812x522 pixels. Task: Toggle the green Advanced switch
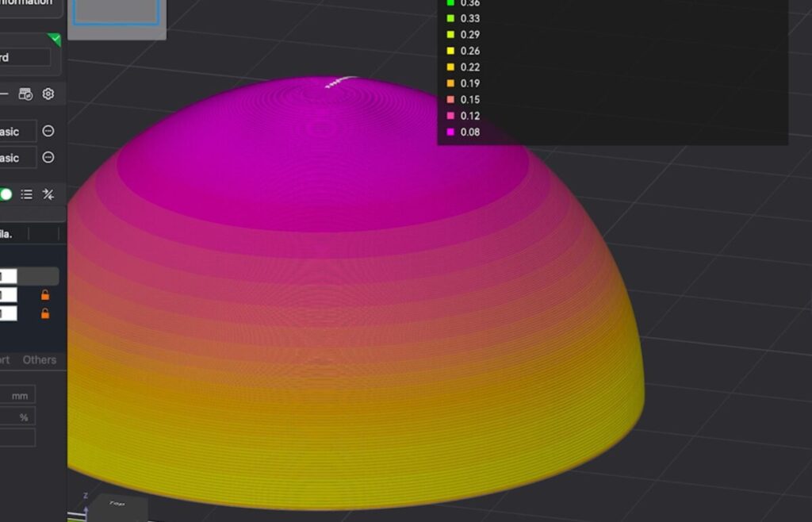(x=6, y=194)
